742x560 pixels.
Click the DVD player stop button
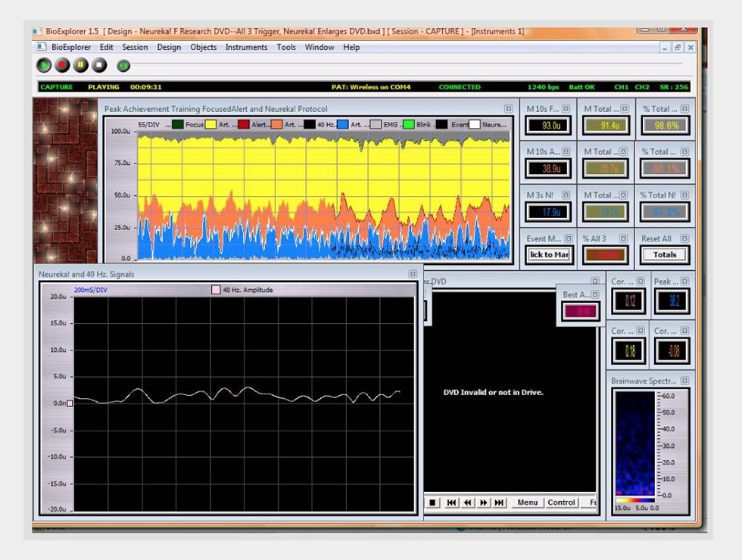[x=433, y=502]
